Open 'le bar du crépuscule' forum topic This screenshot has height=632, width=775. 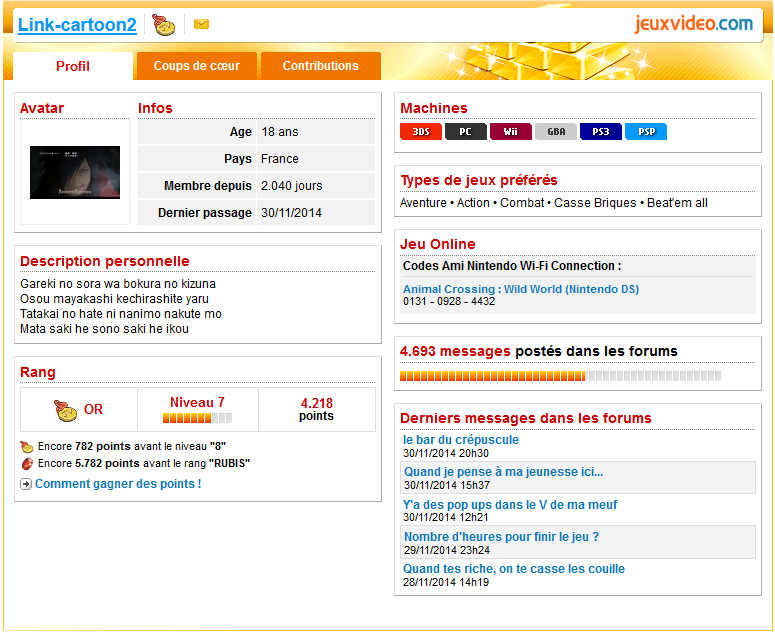coord(461,440)
